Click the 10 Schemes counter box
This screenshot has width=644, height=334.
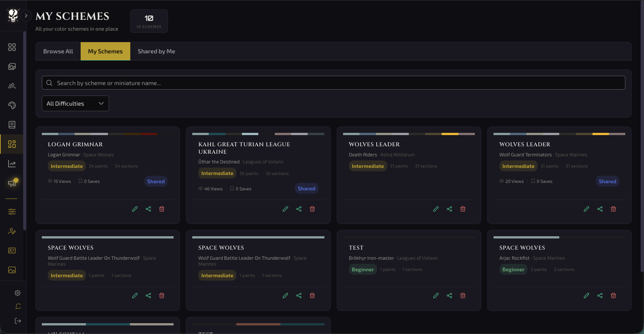pyautogui.click(x=149, y=21)
